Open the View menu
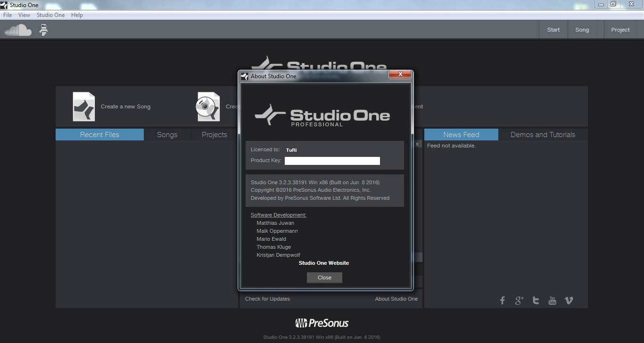 [x=24, y=15]
